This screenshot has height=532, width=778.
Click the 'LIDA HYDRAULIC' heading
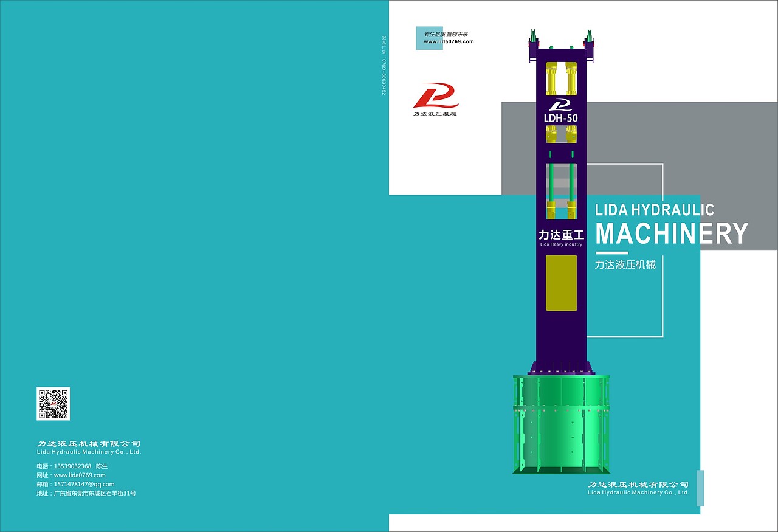click(655, 210)
